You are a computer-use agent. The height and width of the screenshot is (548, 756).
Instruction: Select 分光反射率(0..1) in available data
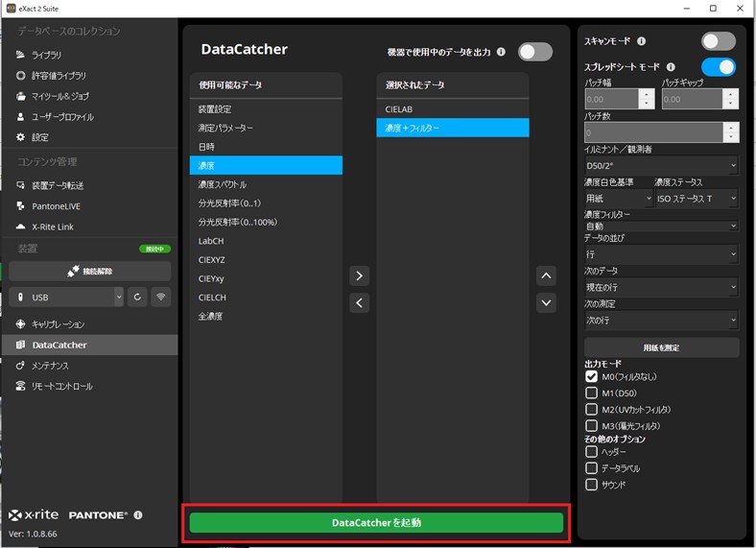(266, 203)
